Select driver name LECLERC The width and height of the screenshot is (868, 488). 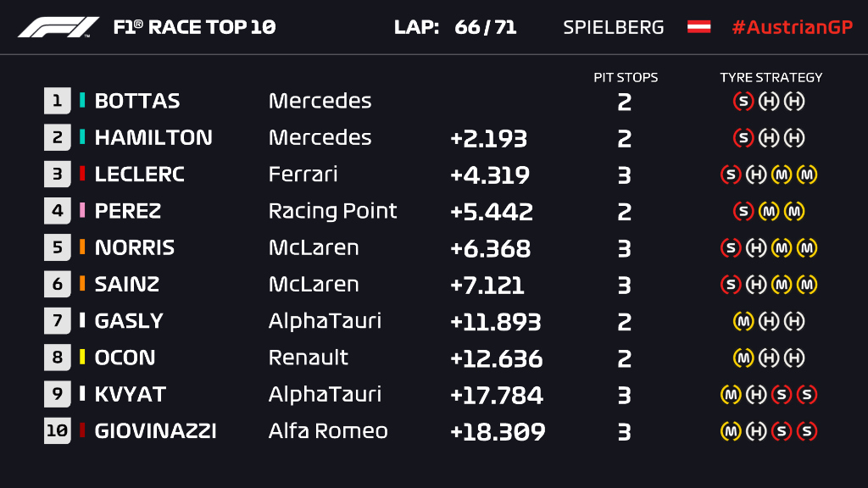click(x=140, y=175)
